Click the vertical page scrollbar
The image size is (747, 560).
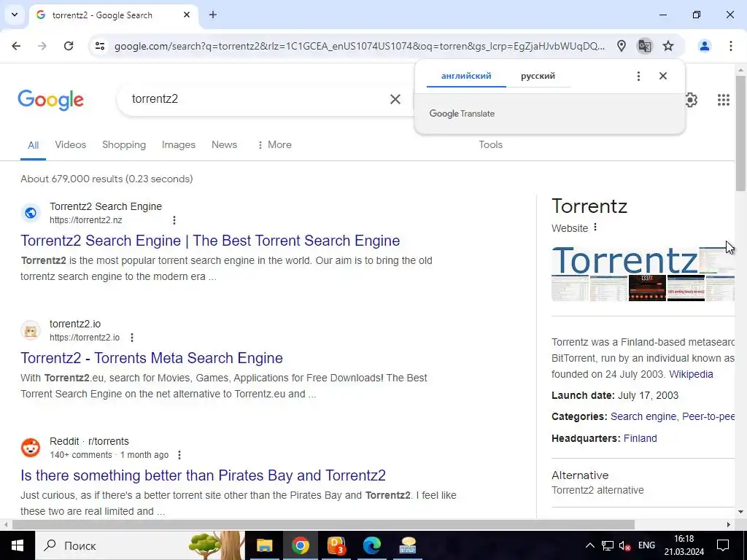[x=741, y=133]
